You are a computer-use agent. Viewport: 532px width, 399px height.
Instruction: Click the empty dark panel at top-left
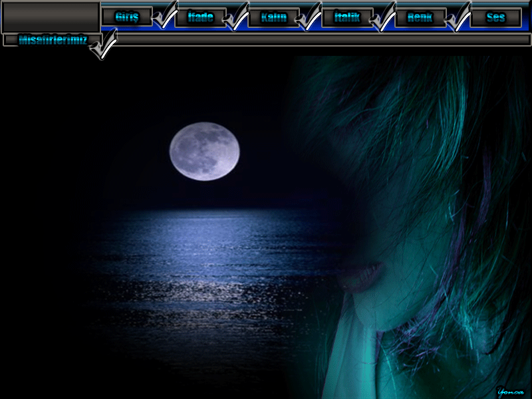pos(51,17)
